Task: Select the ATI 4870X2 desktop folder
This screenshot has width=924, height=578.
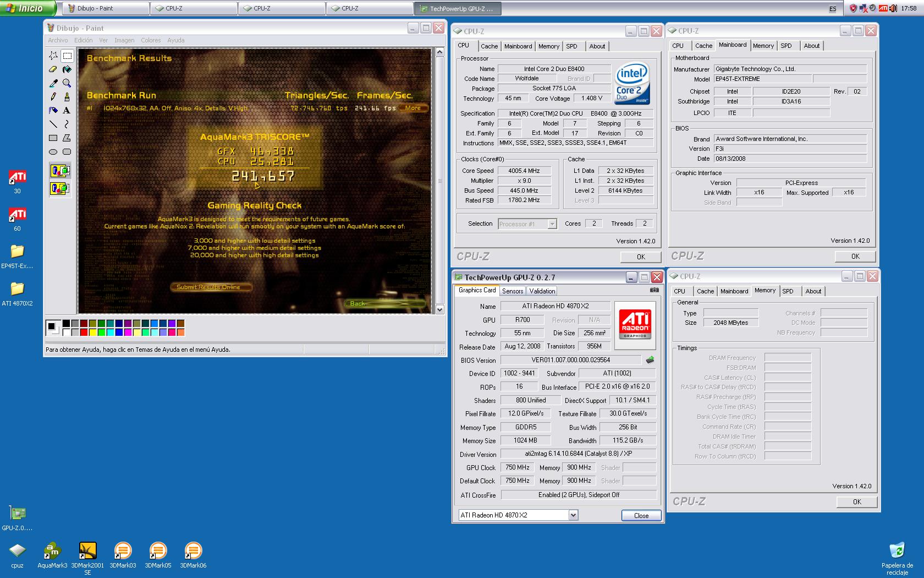Action: [x=17, y=294]
